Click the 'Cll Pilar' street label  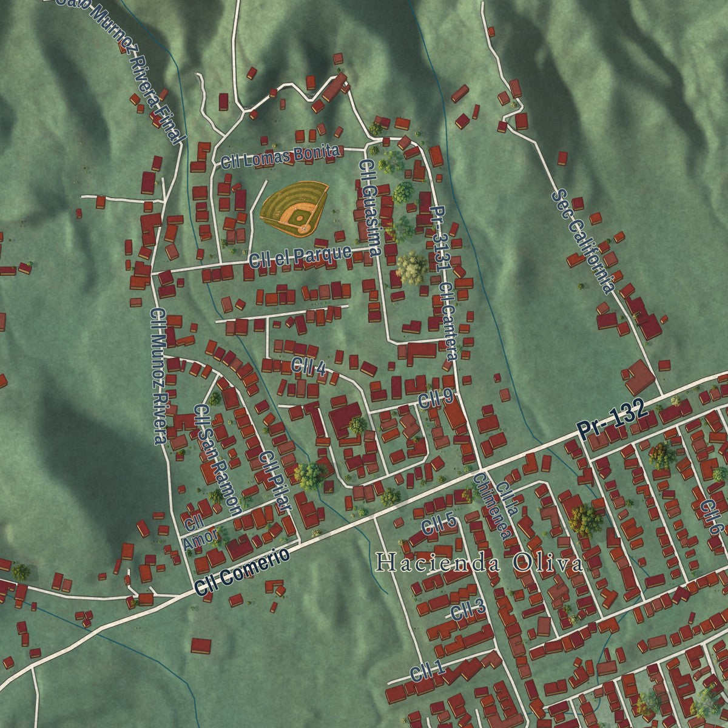tap(276, 481)
